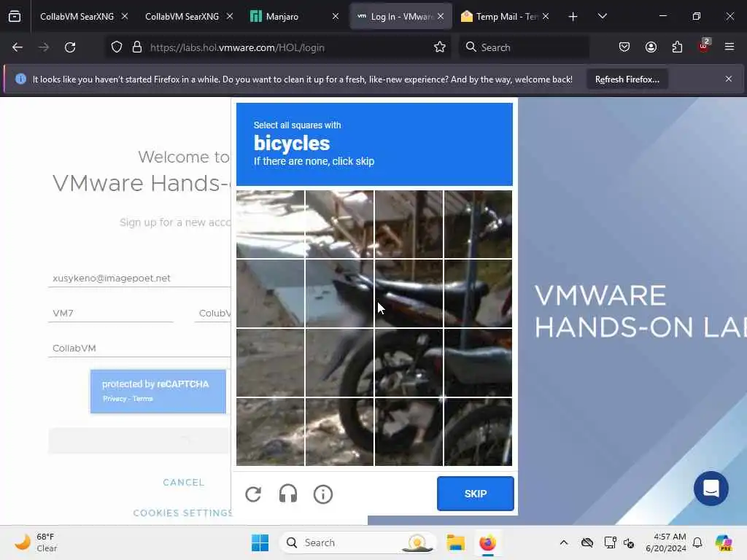Open a new tab with the plus icon
747x560 pixels.
tap(573, 17)
